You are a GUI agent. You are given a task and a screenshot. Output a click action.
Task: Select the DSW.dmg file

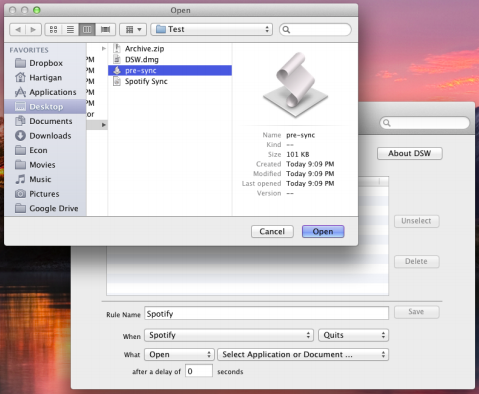[x=170, y=60]
